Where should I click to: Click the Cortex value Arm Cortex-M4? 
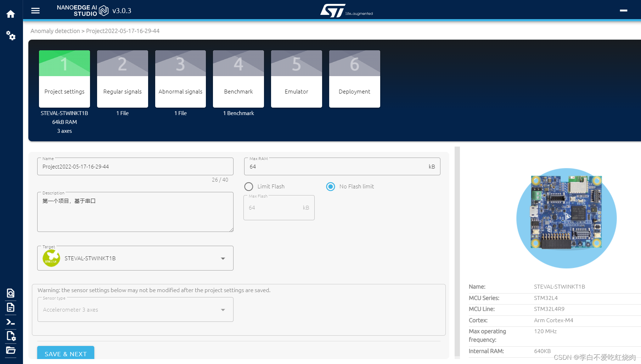(x=553, y=320)
